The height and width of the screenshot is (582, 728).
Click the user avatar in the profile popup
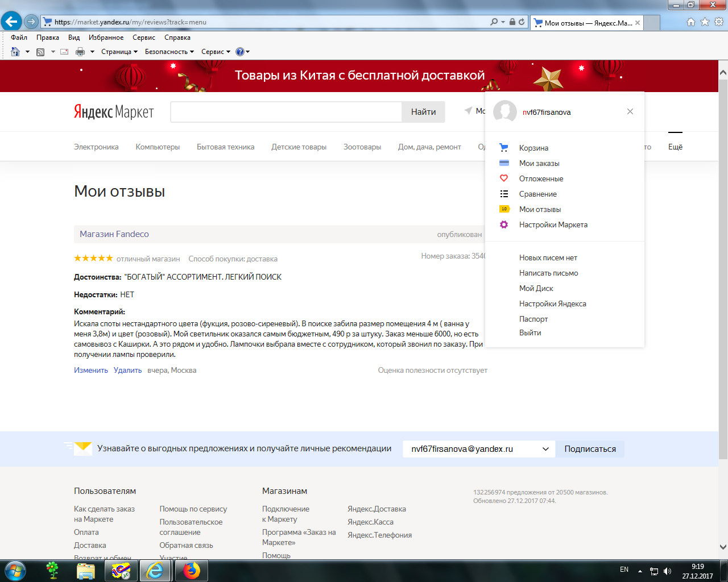(x=505, y=112)
